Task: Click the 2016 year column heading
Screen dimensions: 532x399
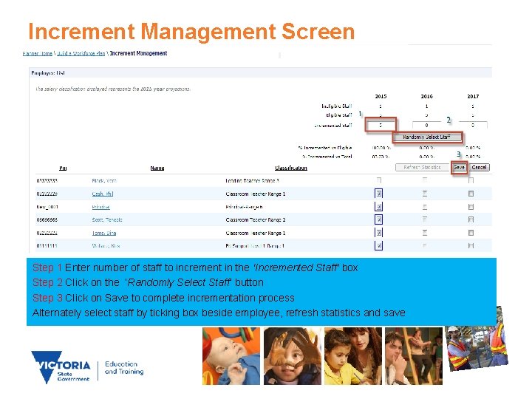Action: pyautogui.click(x=426, y=96)
